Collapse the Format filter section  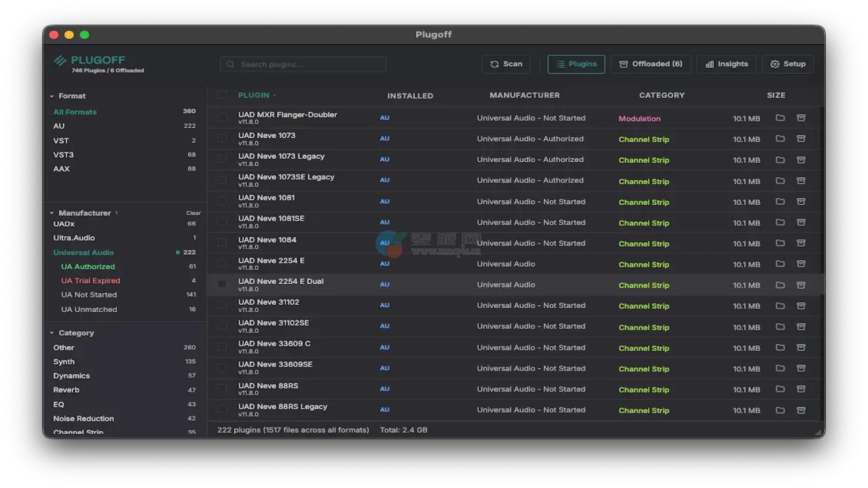[x=52, y=96]
